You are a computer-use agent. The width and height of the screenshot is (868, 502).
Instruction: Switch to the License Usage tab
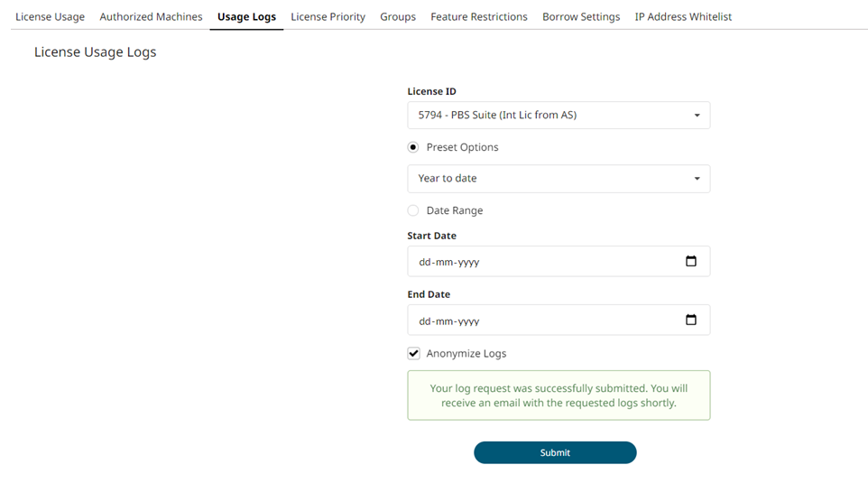click(x=50, y=17)
